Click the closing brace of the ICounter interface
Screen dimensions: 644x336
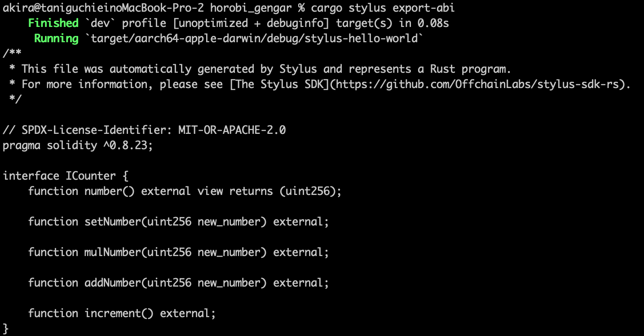coord(5,328)
